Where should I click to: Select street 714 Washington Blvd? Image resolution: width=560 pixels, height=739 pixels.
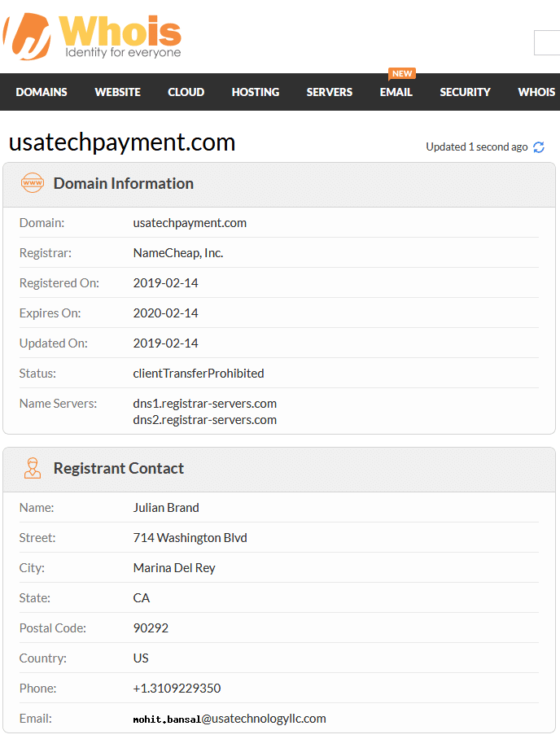tap(190, 538)
